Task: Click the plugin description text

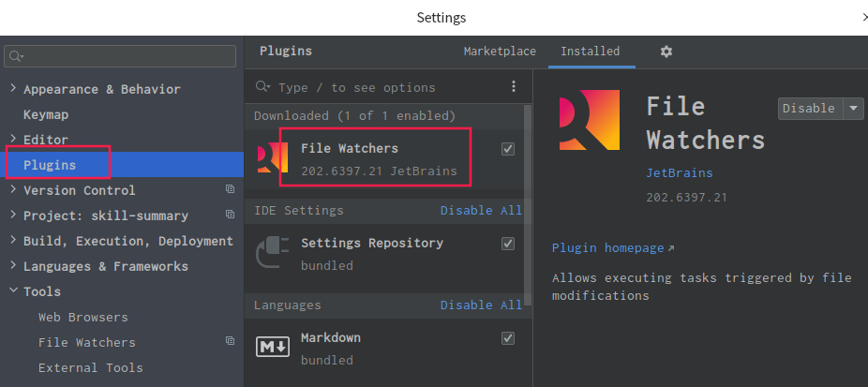Action: (x=701, y=286)
